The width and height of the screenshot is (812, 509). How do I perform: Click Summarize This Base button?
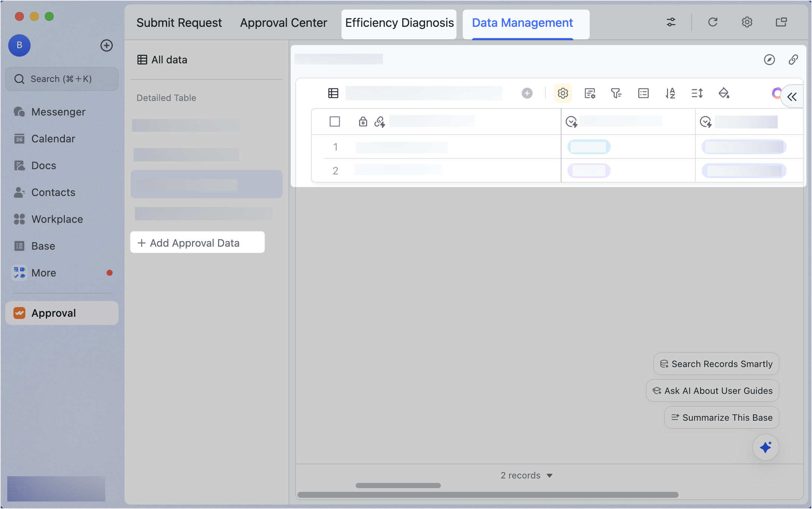click(x=722, y=418)
